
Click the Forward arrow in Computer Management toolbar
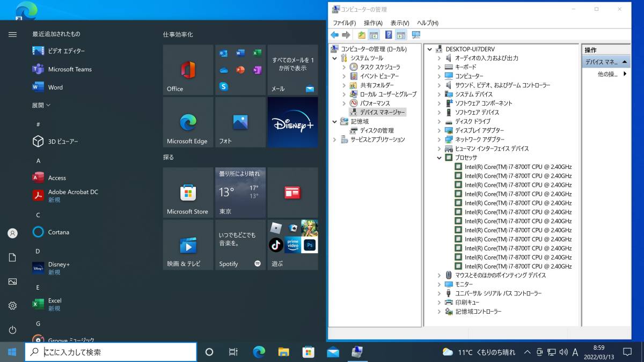click(346, 35)
